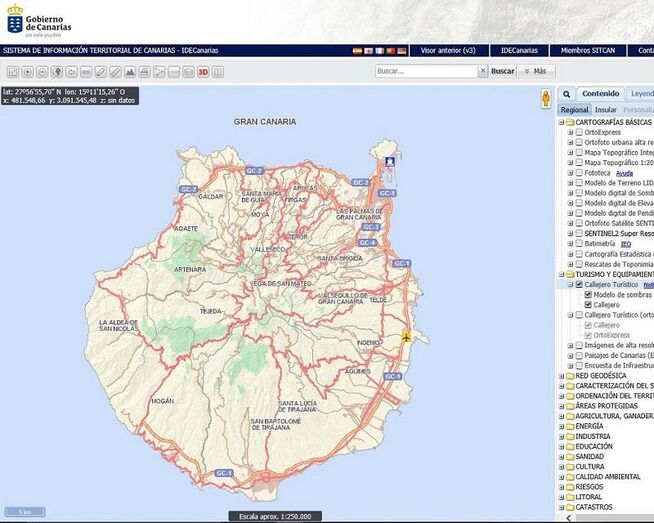Click the zoom out (minus) tool

click(42, 72)
